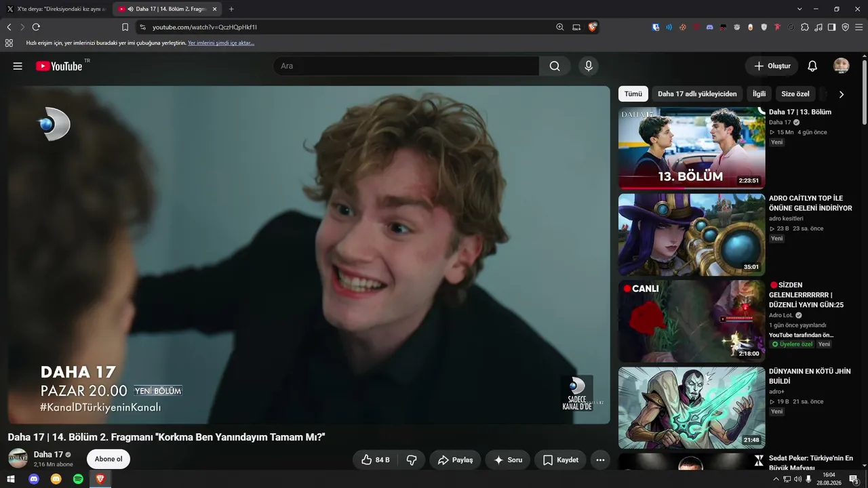Reload the page in the browser
The image size is (868, 488).
pyautogui.click(x=36, y=27)
